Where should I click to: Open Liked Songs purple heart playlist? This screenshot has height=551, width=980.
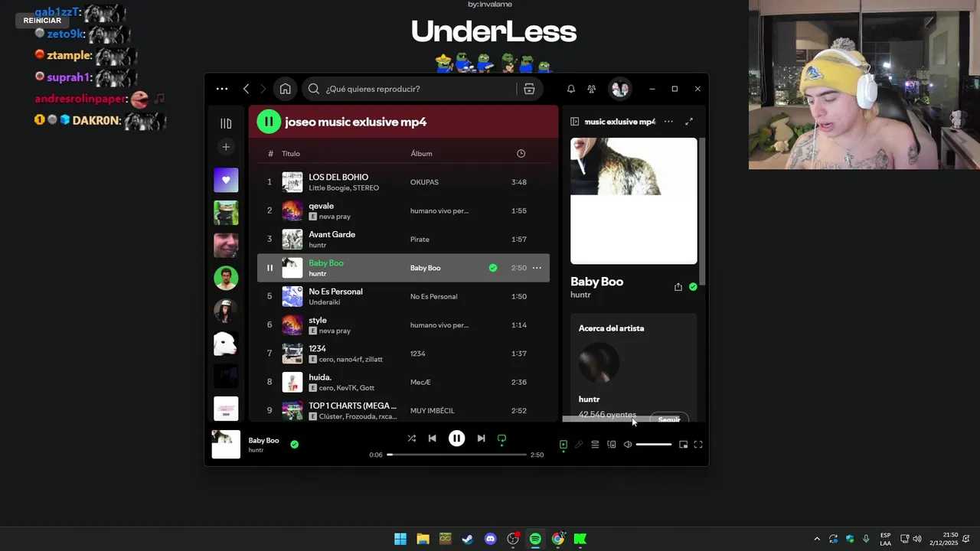[x=226, y=180]
